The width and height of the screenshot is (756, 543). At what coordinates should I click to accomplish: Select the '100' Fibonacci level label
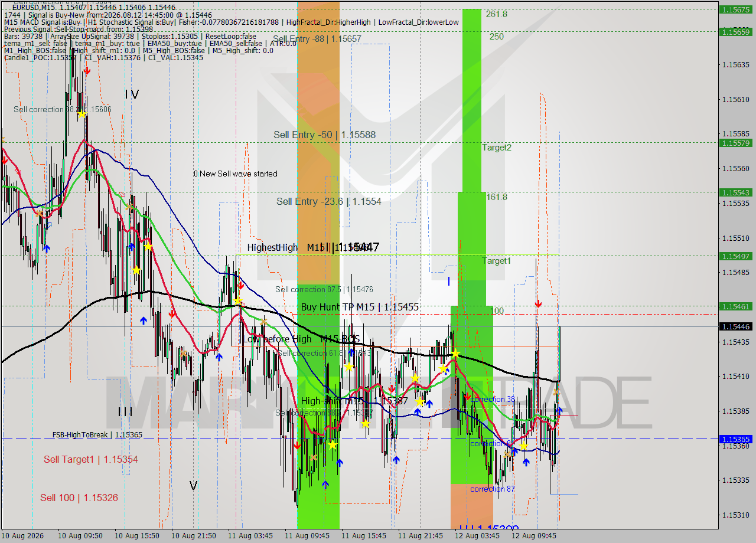(x=497, y=310)
